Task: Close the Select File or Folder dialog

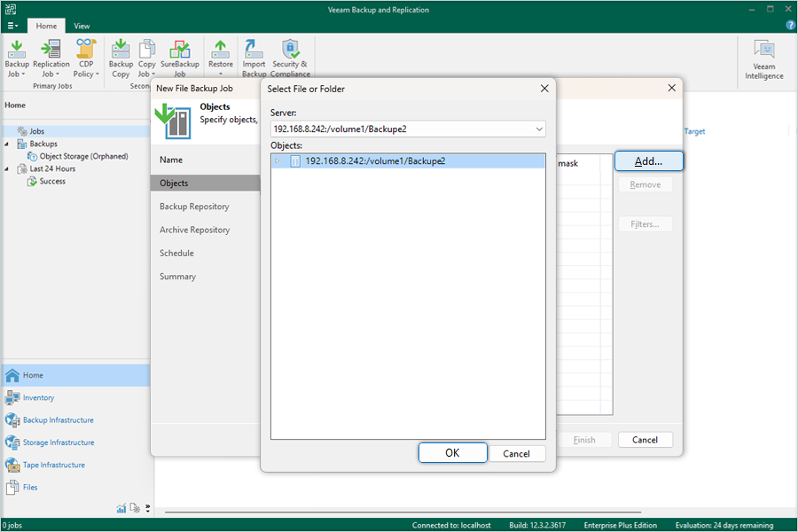Action: coord(544,89)
